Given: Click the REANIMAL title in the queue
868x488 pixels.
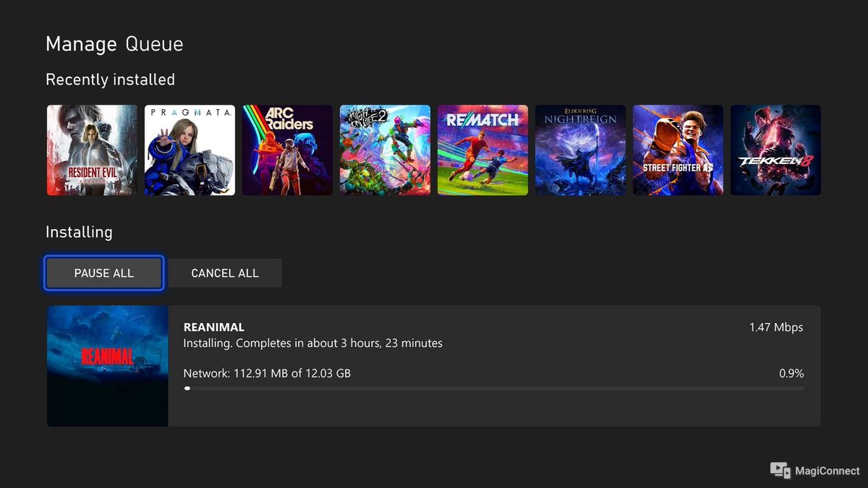Looking at the screenshot, I should coord(214,328).
